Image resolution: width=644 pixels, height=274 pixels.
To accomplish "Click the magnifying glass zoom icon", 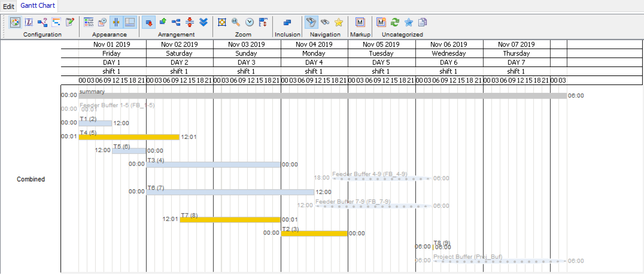I will (235, 22).
